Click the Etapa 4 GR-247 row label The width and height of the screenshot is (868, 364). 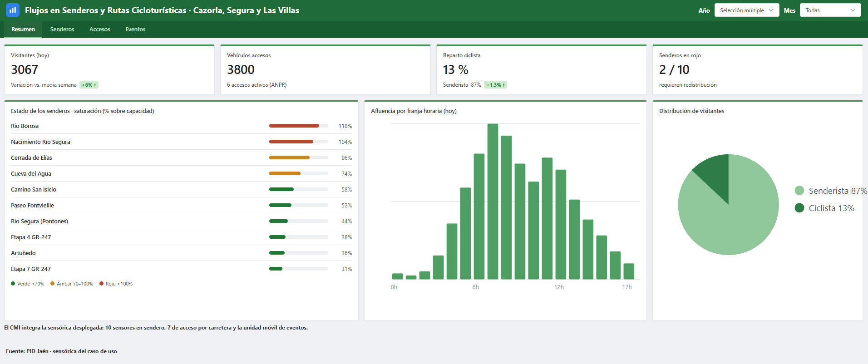31,237
